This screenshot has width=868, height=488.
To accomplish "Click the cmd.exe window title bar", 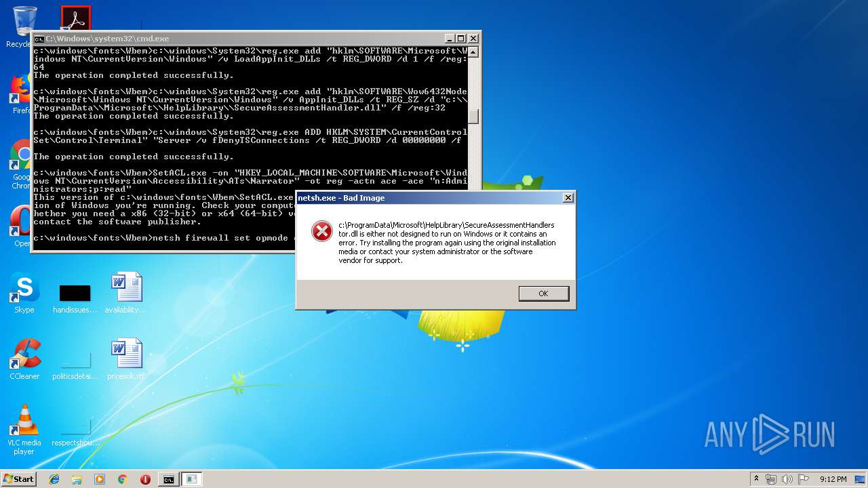I will point(256,39).
